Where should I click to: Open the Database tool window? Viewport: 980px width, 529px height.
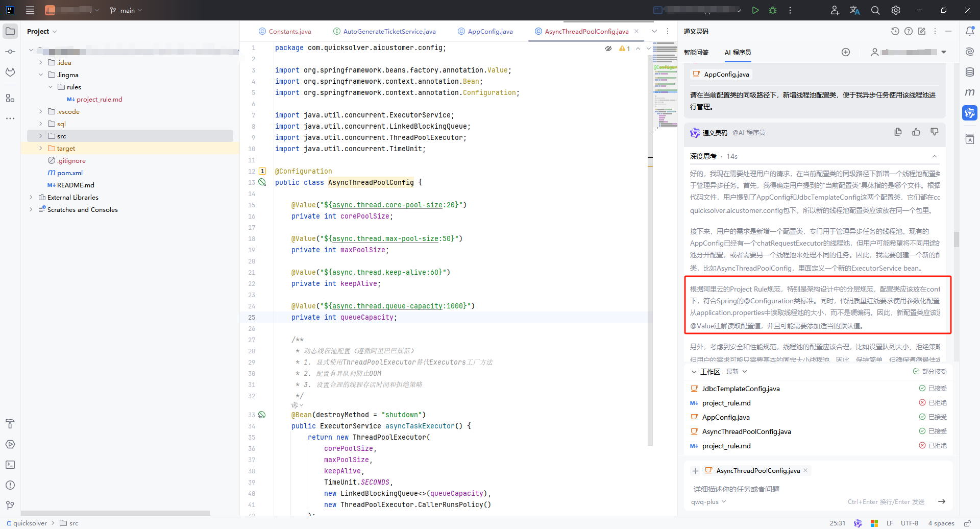pos(970,72)
